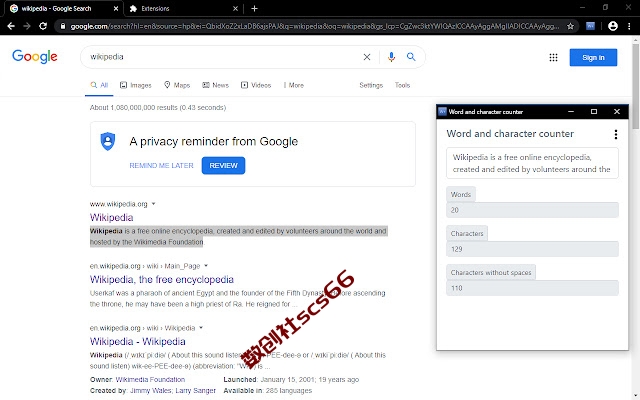Select the wikipedia - Google Search tab
This screenshot has width=640, height=400.
[x=63, y=8]
